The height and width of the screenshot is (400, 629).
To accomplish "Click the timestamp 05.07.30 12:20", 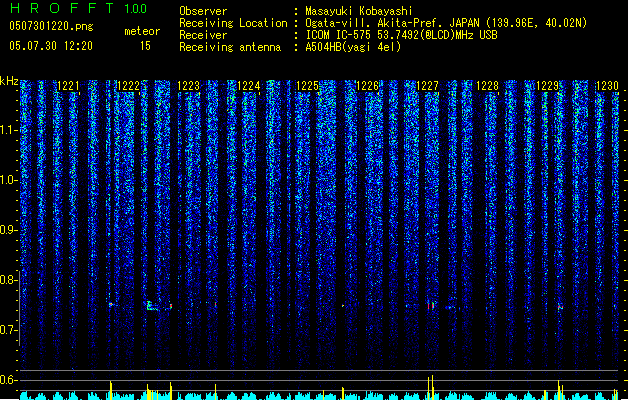I will [51, 46].
